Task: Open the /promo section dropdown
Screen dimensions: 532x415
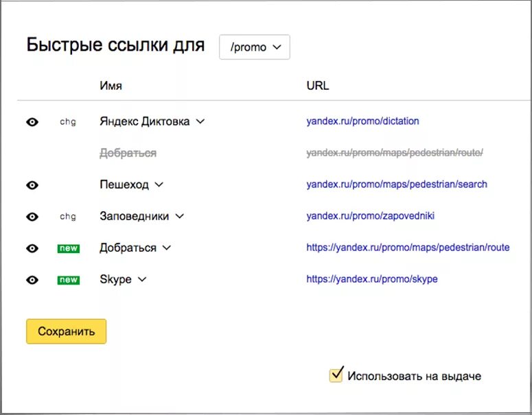Action: point(255,47)
